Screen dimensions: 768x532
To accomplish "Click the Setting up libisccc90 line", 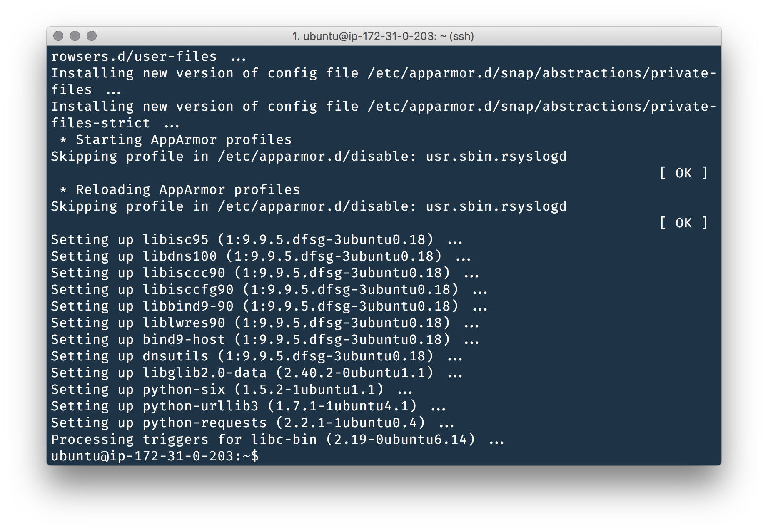I will click(x=265, y=273).
